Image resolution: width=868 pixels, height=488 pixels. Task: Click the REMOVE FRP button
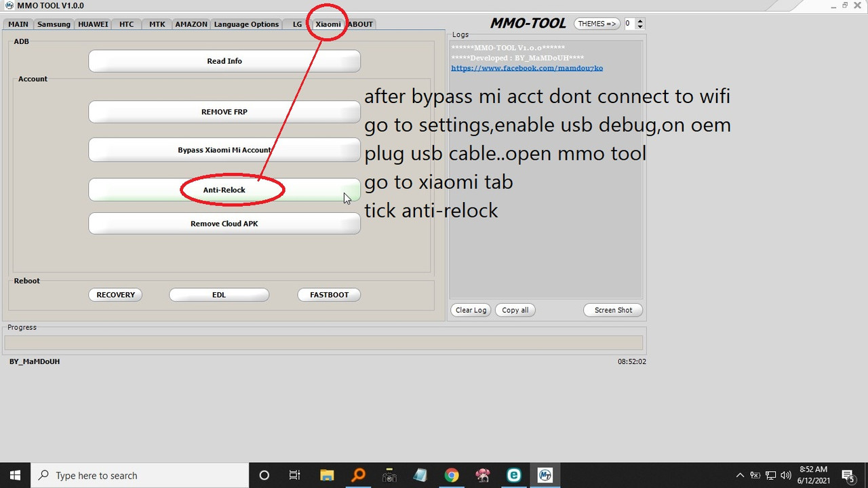(224, 112)
